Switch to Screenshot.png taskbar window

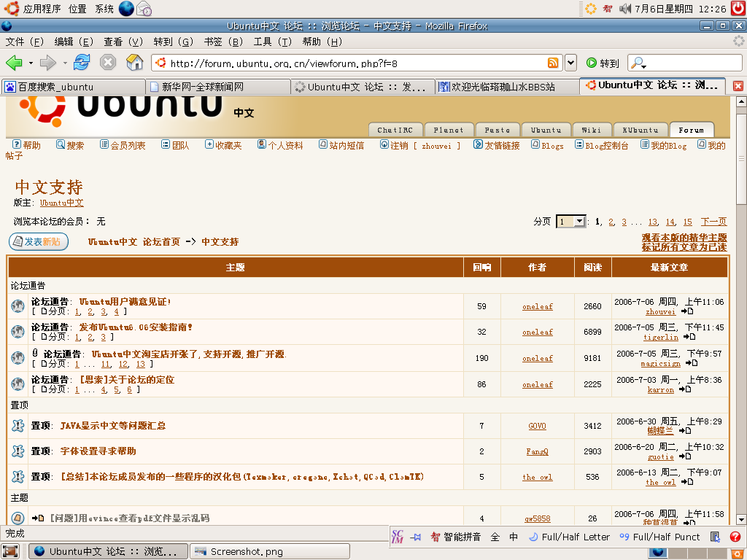coord(270,551)
